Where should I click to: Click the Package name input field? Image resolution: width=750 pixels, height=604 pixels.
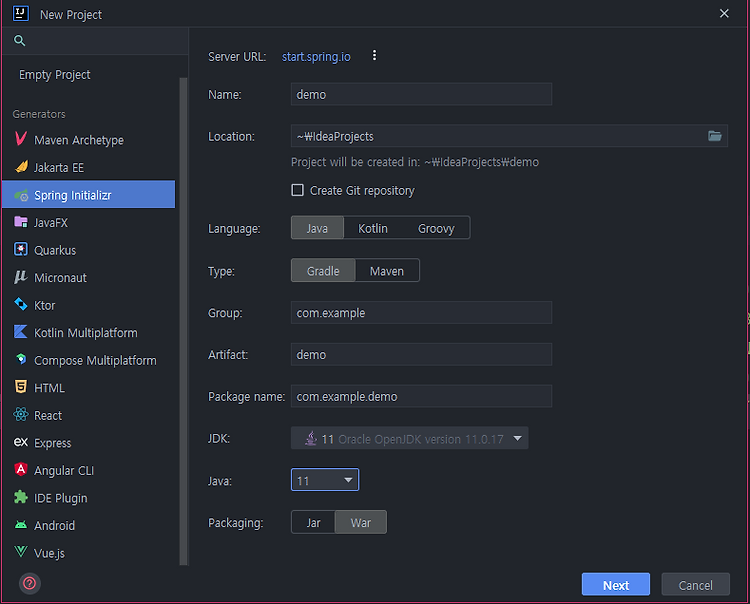point(421,396)
